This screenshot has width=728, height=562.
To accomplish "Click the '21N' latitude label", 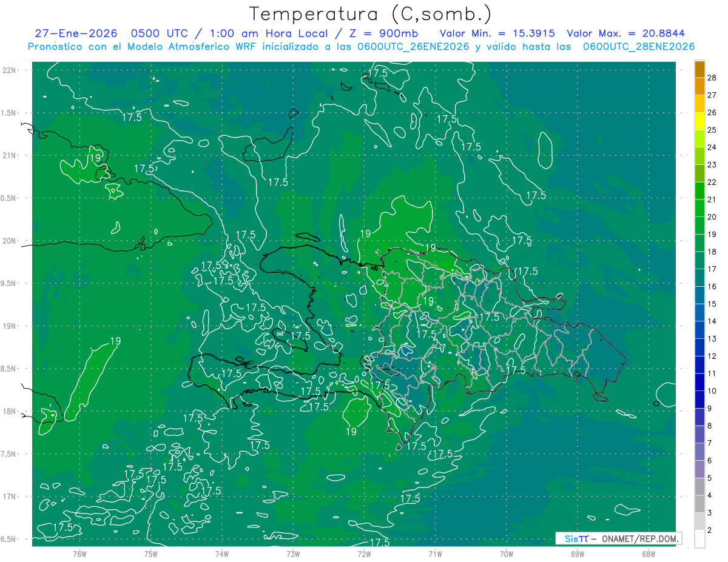I will (10, 156).
